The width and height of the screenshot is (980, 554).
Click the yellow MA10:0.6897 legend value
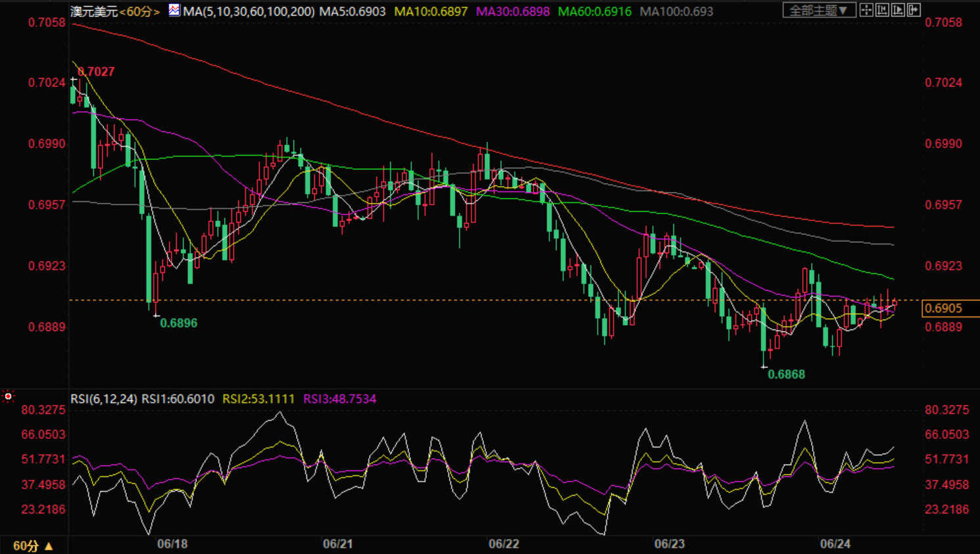pos(431,11)
